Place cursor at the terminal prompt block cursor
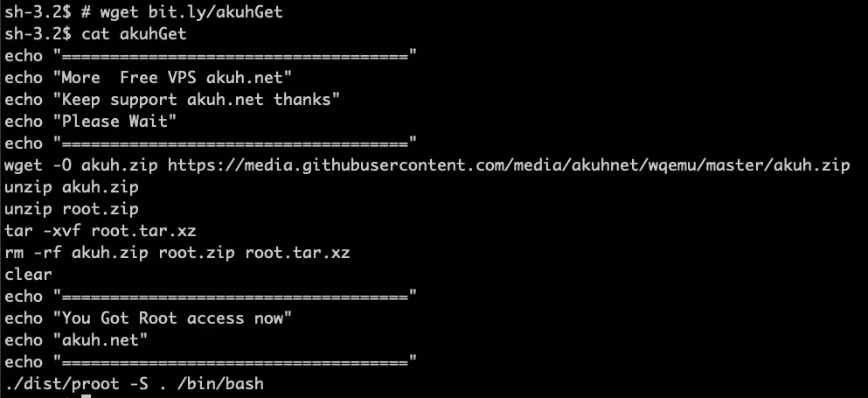868x398 pixels. tap(86, 396)
